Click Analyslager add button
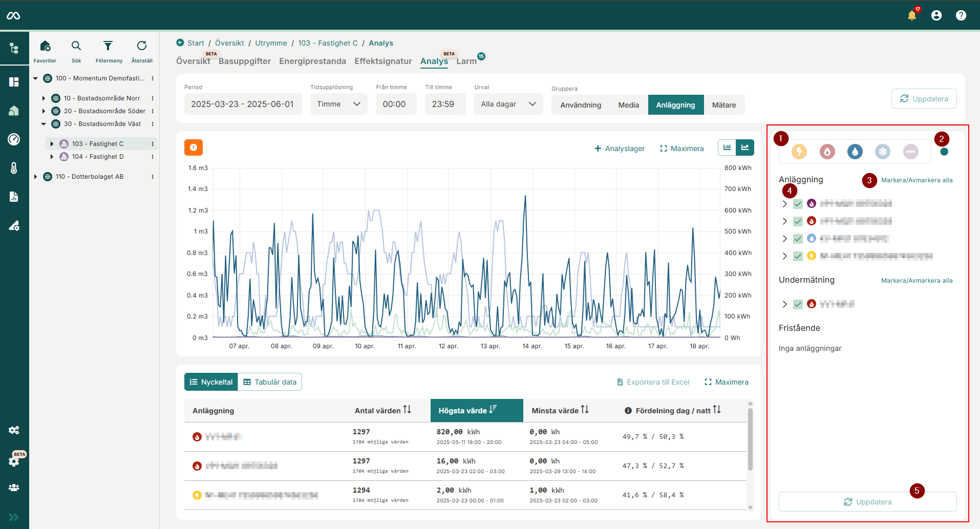This screenshot has height=529, width=980. coord(620,149)
